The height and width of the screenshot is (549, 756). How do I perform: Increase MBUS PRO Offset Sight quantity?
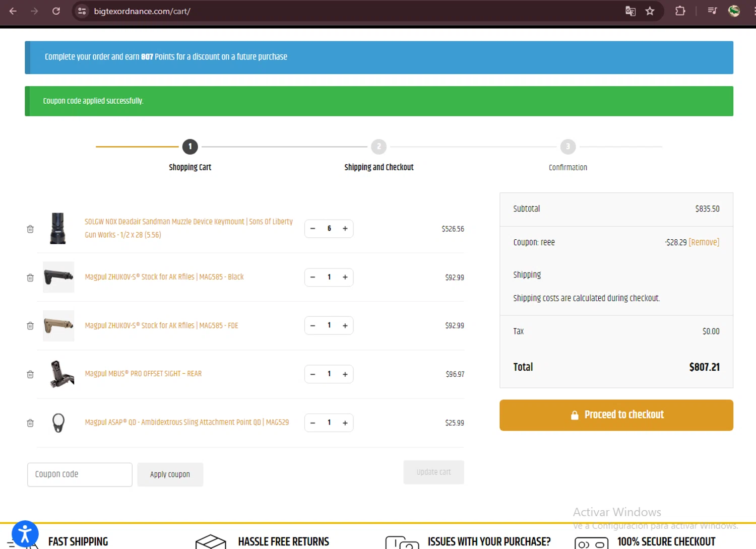coord(345,374)
